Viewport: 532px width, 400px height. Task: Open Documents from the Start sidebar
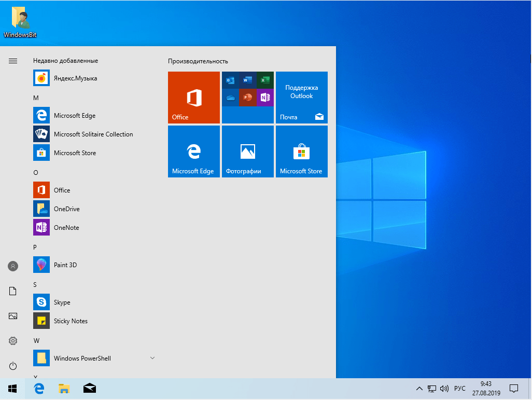pyautogui.click(x=12, y=291)
